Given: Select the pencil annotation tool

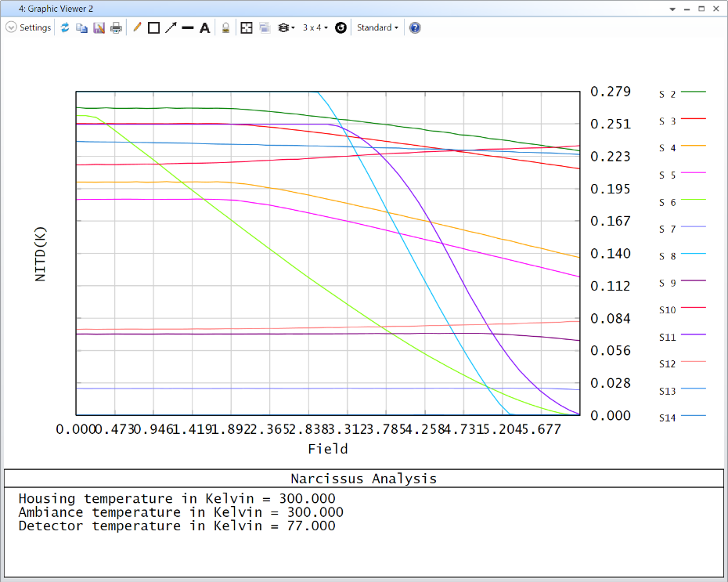Looking at the screenshot, I should pyautogui.click(x=137, y=27).
